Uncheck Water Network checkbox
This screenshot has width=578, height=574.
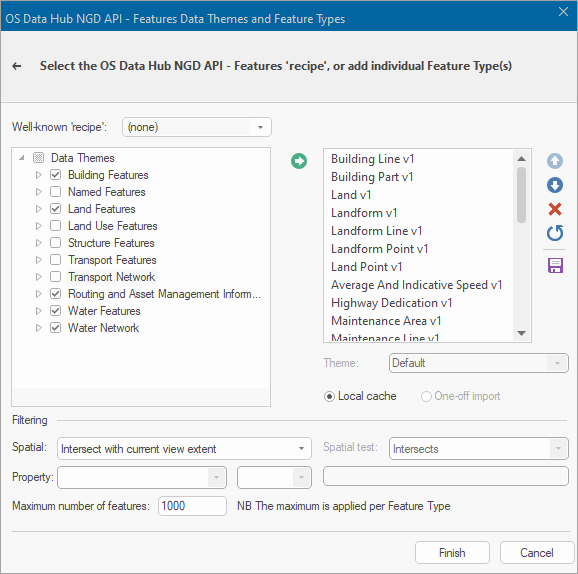55,328
